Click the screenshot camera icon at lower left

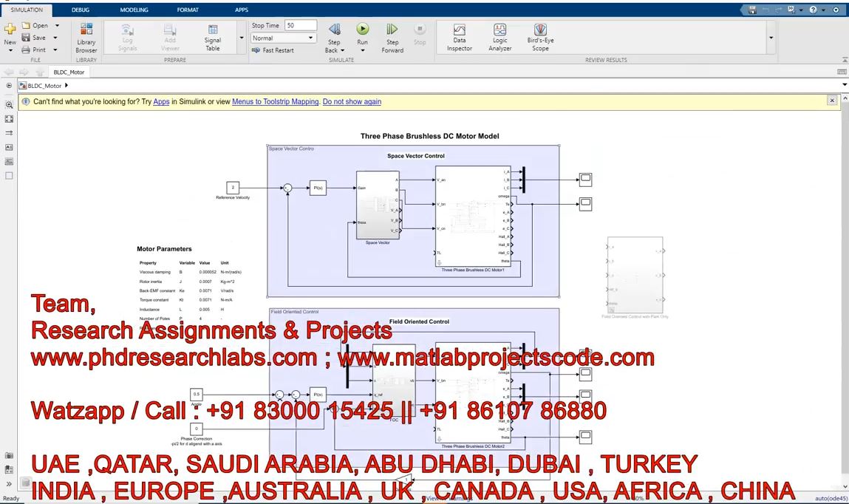[x=9, y=456]
